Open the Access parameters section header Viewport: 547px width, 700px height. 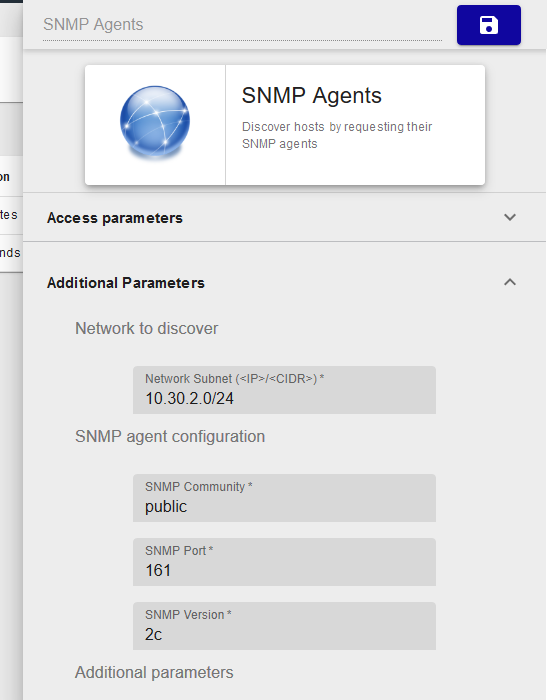[x=284, y=217]
